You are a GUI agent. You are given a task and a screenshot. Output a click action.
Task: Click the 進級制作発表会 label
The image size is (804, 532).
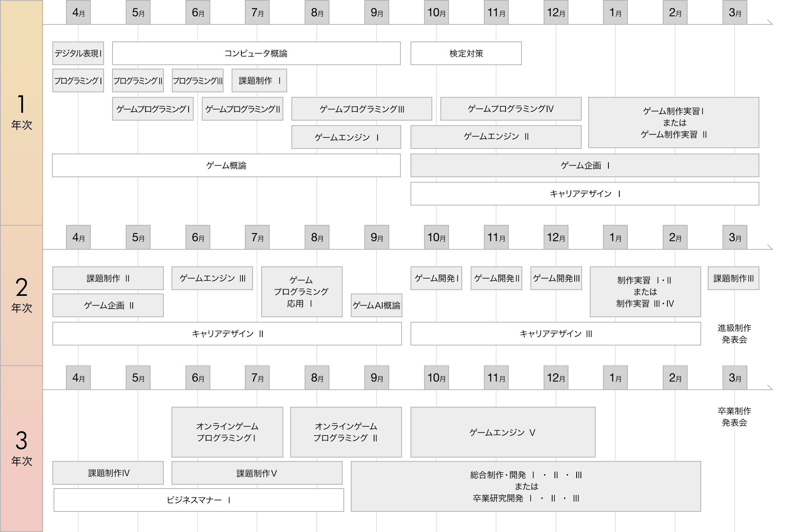coord(734,334)
